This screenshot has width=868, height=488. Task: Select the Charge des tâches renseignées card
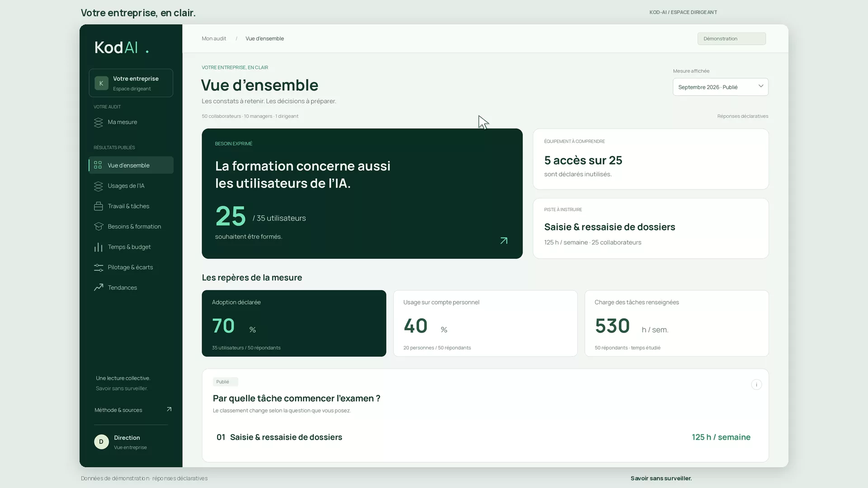676,324
